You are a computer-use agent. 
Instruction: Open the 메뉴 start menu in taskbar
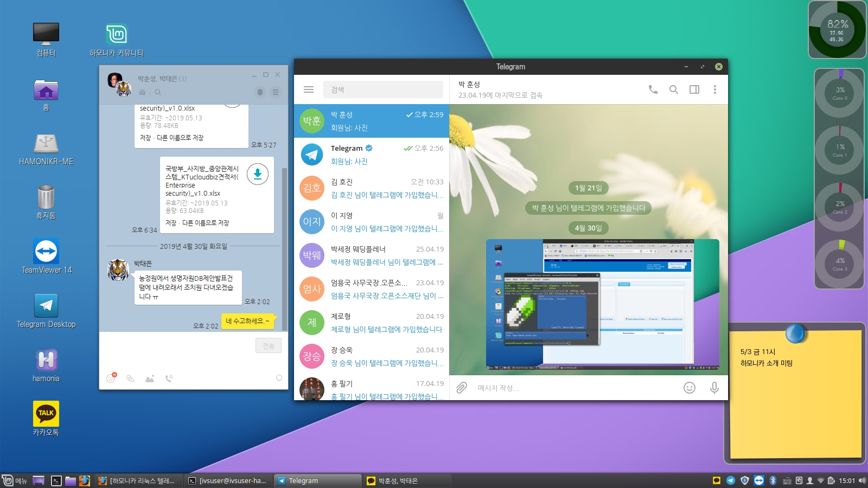[15, 481]
